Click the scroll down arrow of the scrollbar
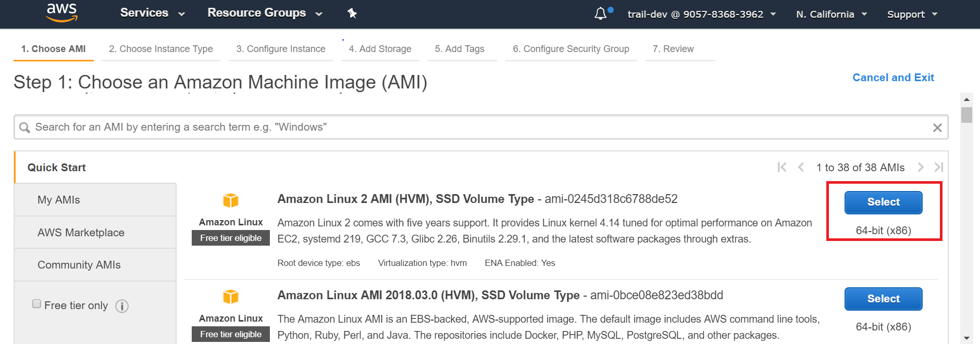The image size is (980, 344). click(x=967, y=338)
